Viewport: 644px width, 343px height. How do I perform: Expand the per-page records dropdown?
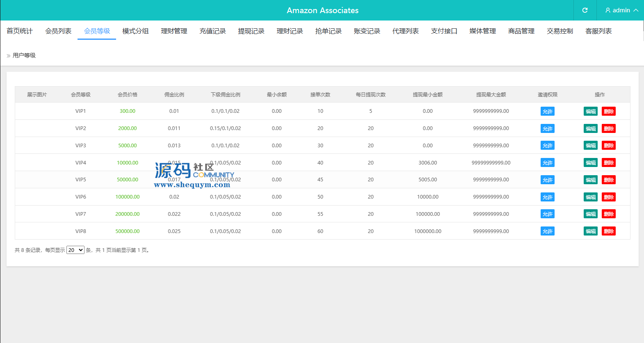click(x=75, y=250)
